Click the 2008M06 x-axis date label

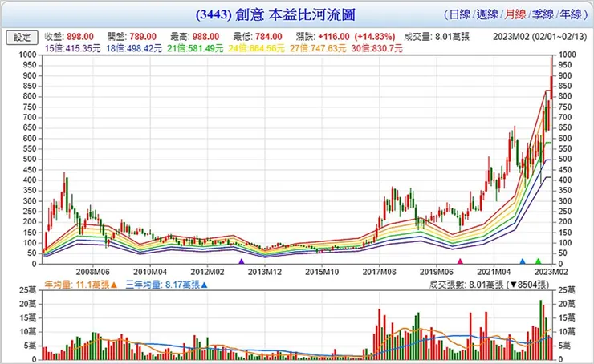(x=92, y=272)
